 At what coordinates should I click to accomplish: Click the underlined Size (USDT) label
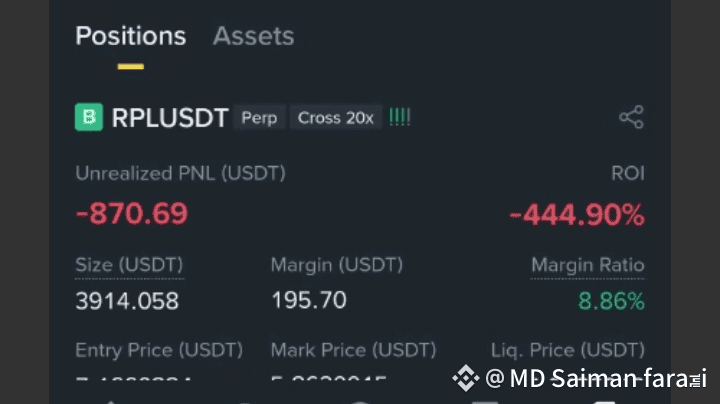pos(129,265)
